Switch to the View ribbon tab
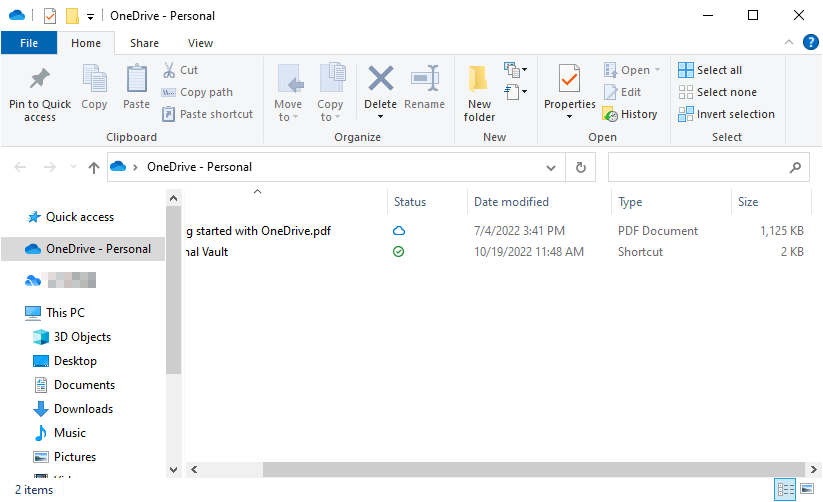The image size is (823, 502). coord(201,43)
